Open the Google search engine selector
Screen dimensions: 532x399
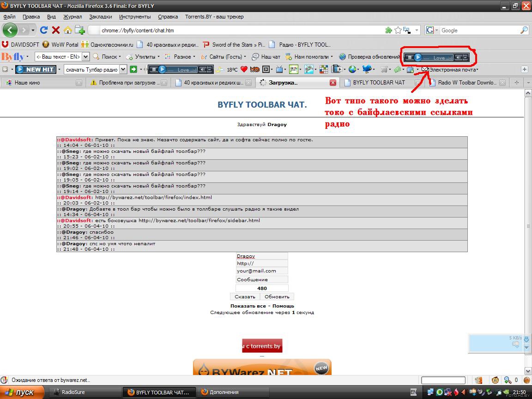pyautogui.click(x=432, y=30)
